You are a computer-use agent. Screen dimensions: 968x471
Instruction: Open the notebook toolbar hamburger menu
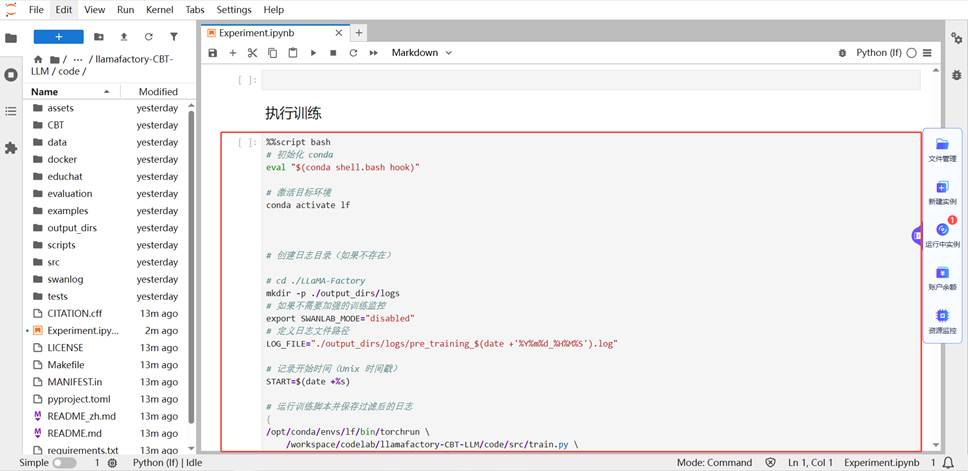click(x=927, y=53)
